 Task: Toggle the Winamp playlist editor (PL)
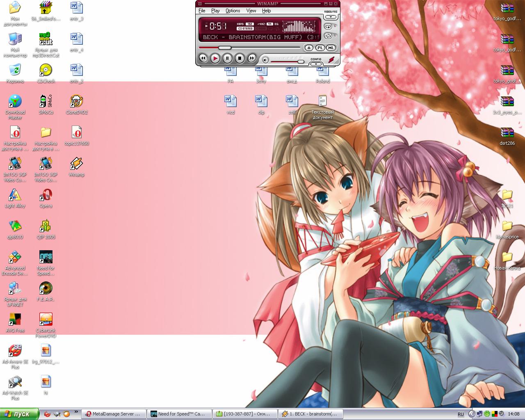pos(320,48)
